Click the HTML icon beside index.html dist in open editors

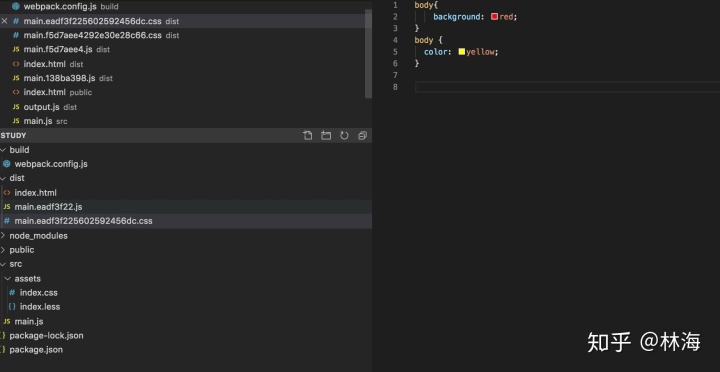pyautogui.click(x=16, y=64)
